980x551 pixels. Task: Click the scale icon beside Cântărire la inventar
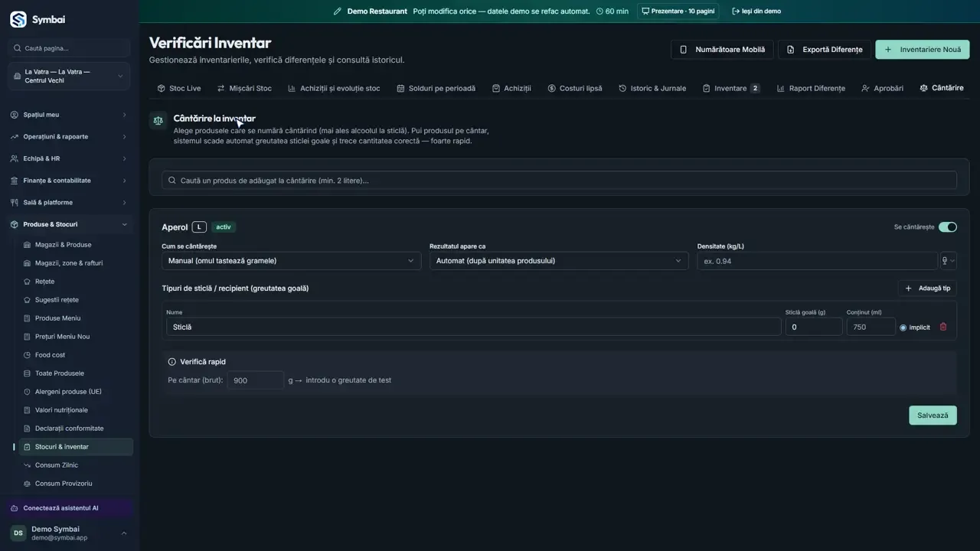158,120
